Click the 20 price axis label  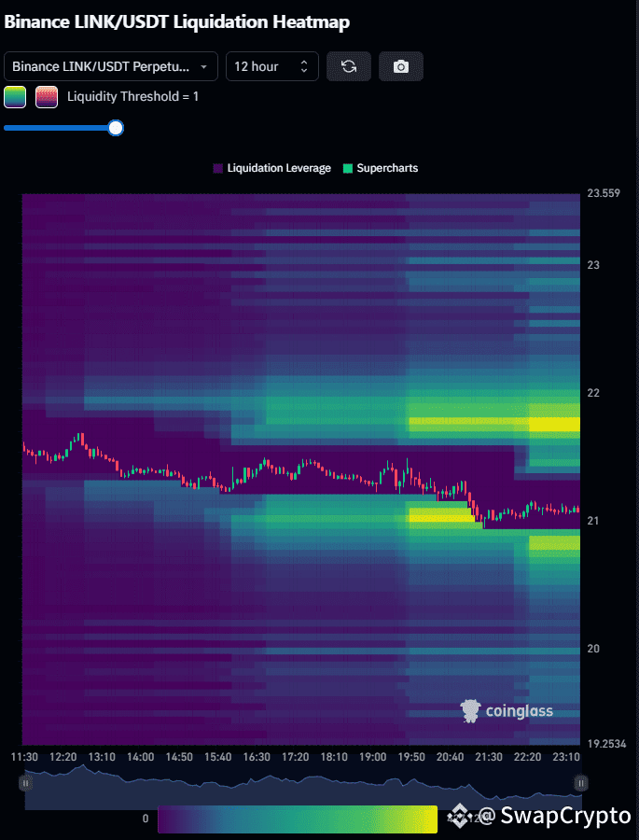[593, 649]
